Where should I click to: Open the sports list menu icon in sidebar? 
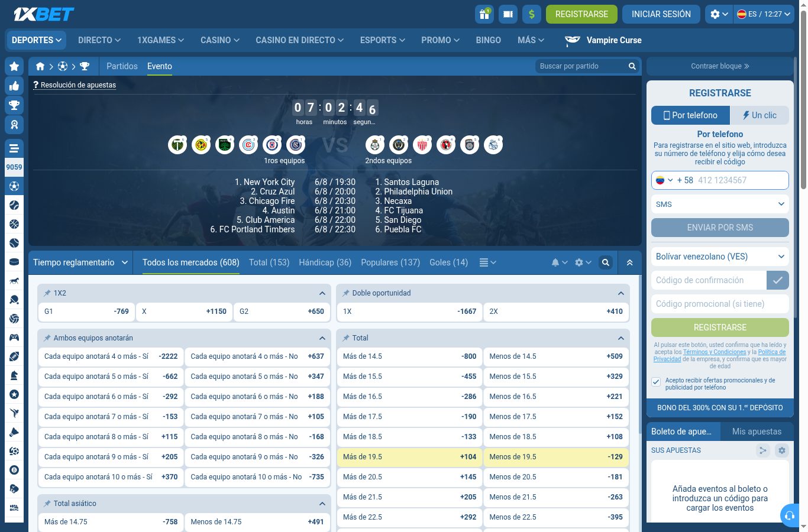14,148
